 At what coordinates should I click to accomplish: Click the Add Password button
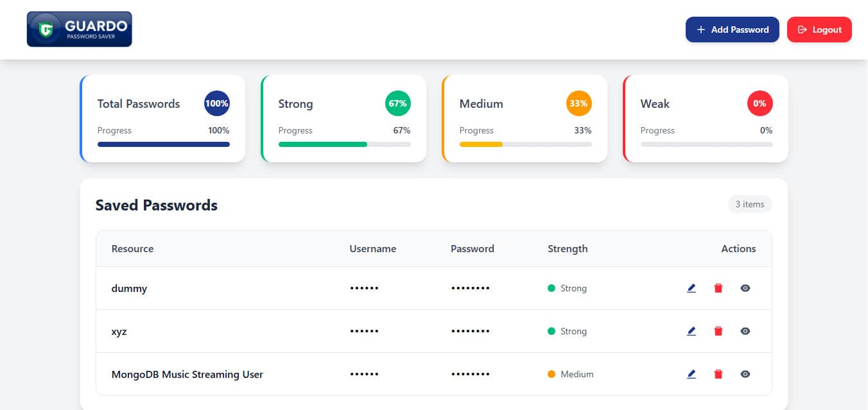[732, 30]
